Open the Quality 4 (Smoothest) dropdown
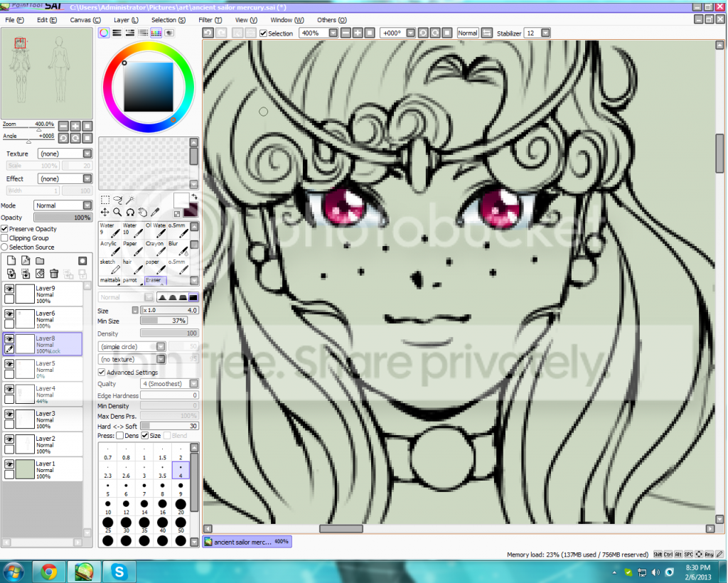Screen dimensions: 728x583 pyautogui.click(x=169, y=384)
